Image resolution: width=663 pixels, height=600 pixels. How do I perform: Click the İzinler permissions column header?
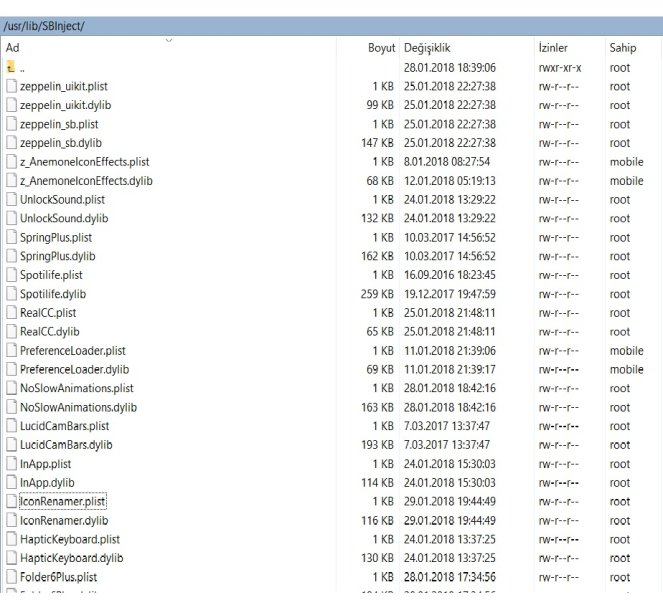[x=553, y=48]
